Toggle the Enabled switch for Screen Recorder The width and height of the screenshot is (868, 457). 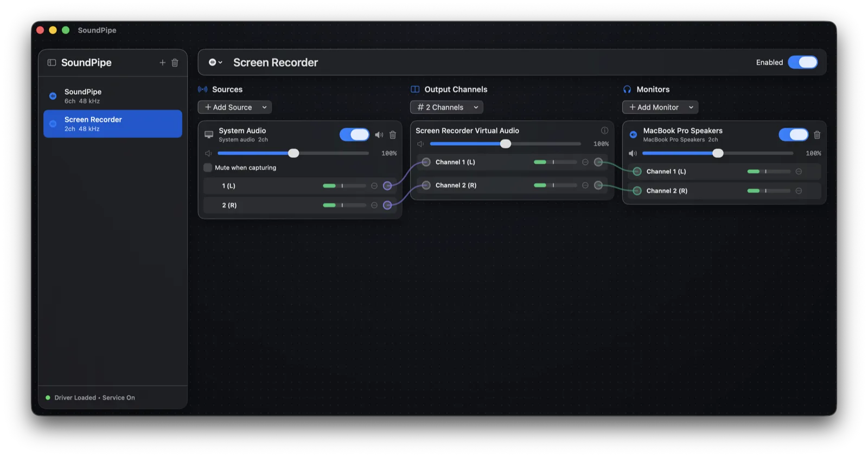click(x=803, y=62)
